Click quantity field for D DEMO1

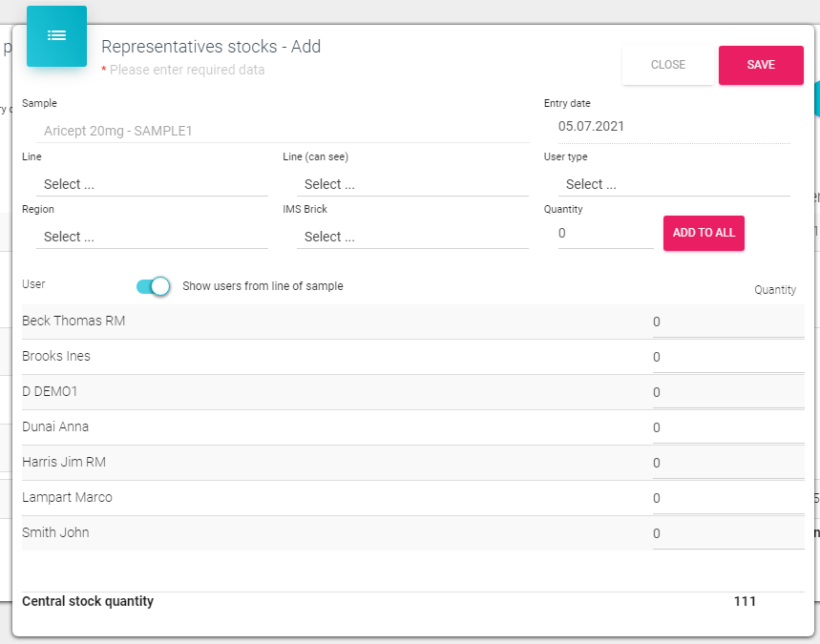(x=727, y=393)
